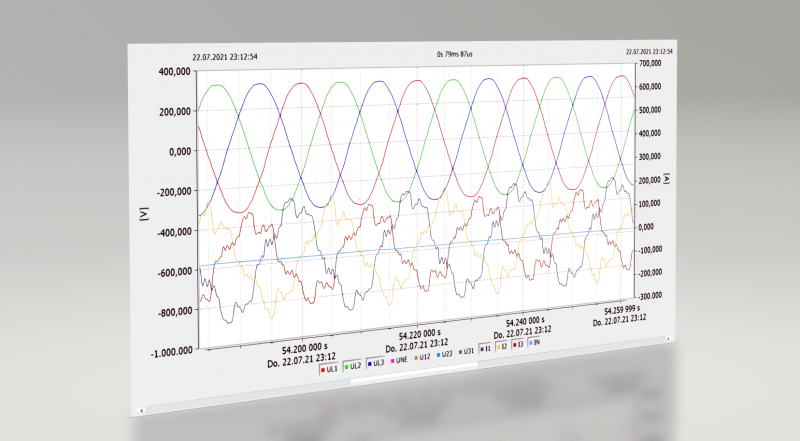Toggle the green UL2 legend entry
This screenshot has height=441, width=800.
pos(354,367)
